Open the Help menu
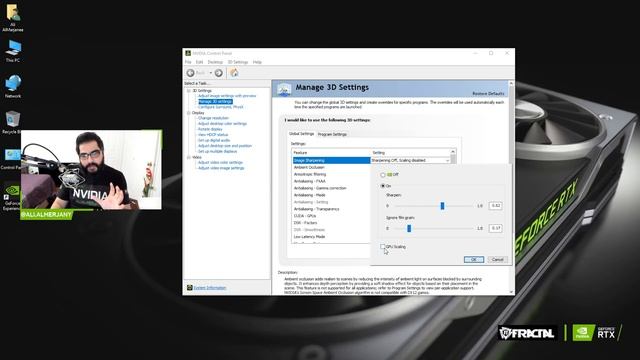The width and height of the screenshot is (640, 360). tap(257, 62)
